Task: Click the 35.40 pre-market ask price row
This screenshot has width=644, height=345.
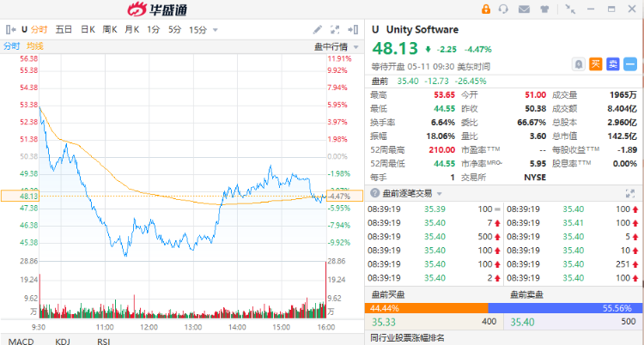Action: coord(573,322)
